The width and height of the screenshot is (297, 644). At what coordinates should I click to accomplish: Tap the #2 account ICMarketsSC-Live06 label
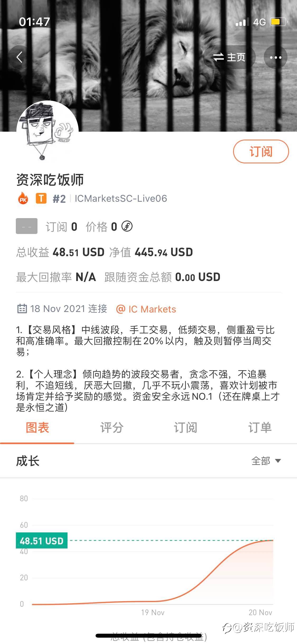coord(110,199)
